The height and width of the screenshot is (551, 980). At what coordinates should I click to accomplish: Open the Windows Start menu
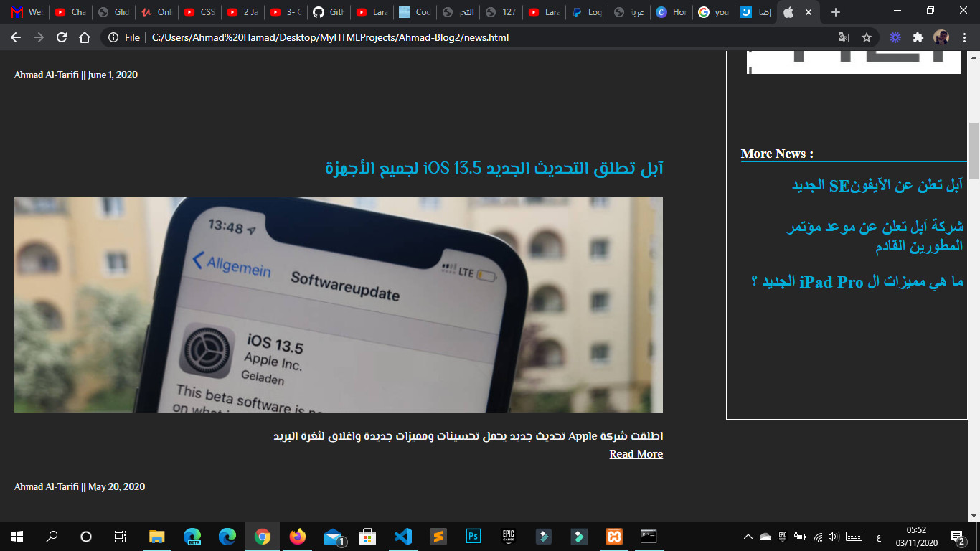[x=17, y=537]
